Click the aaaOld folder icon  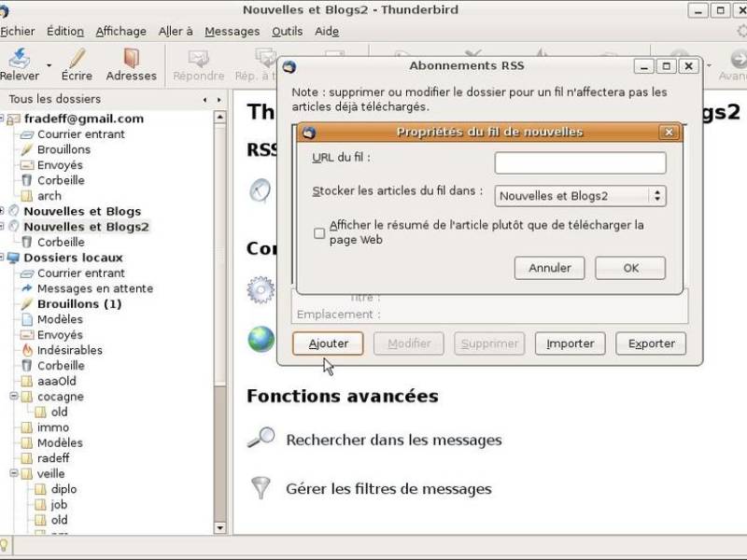pyautogui.click(x=27, y=381)
